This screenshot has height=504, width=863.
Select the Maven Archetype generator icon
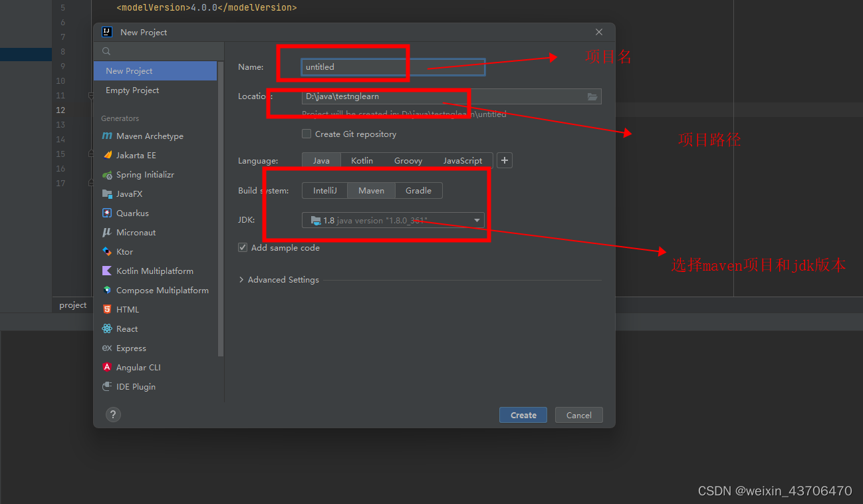click(x=107, y=136)
